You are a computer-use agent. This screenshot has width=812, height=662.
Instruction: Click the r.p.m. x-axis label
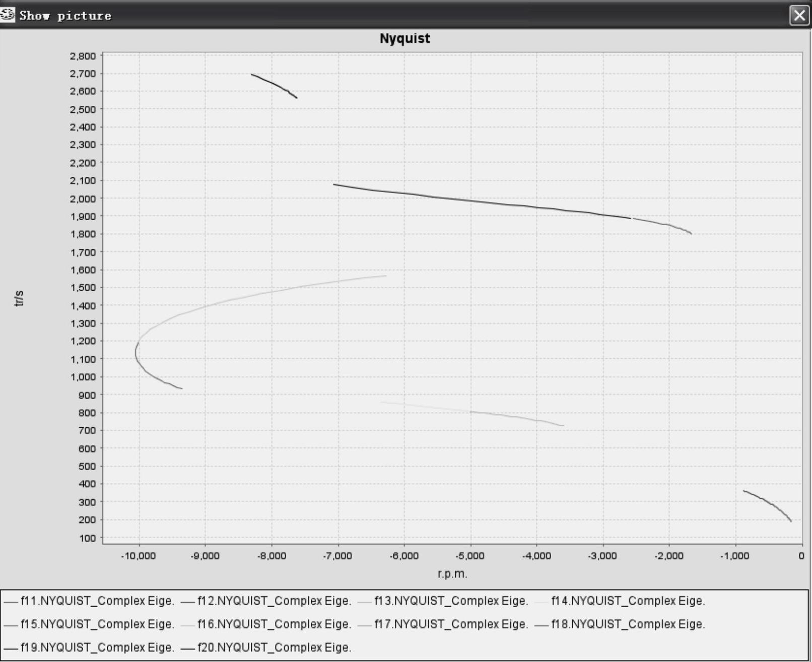pyautogui.click(x=452, y=574)
